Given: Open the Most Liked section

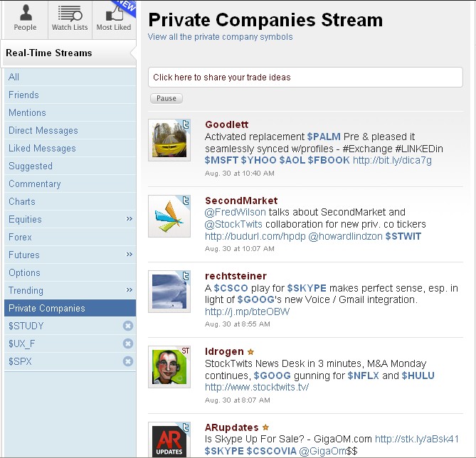Looking at the screenshot, I should point(114,18).
